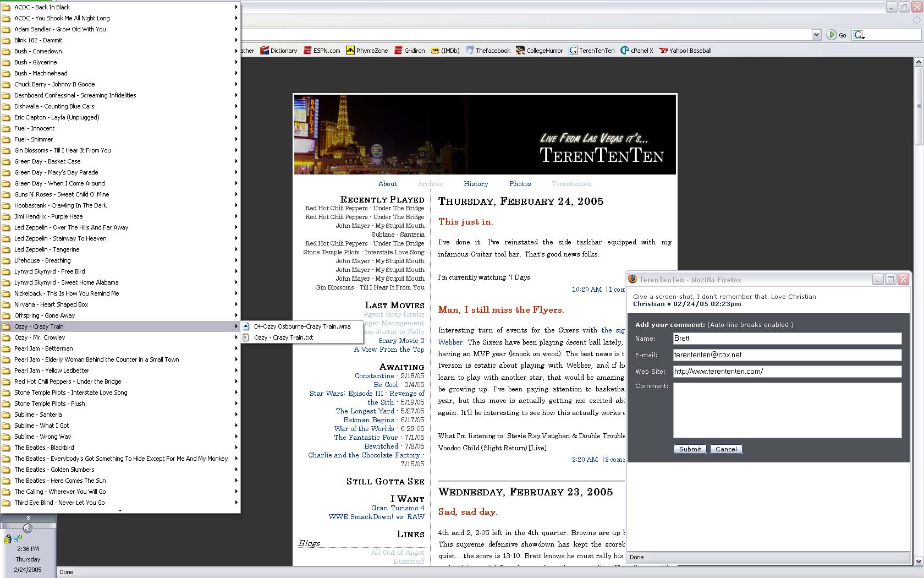Viewport: 924px width, 578px height.
Task: Expand submenu arrow for Ozzy - Mr. Crowley
Action: click(x=237, y=337)
